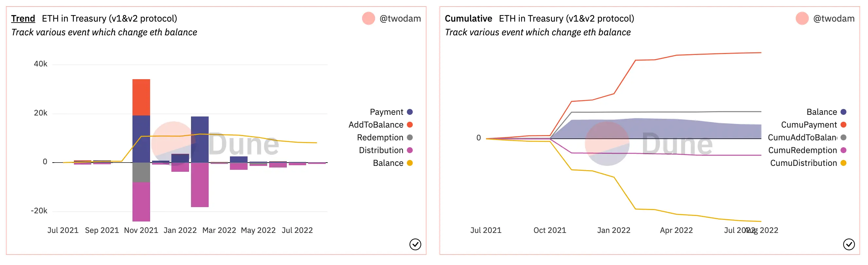Click the checkmark icon on Trend chart
This screenshot has height=265, width=868.
(x=415, y=244)
